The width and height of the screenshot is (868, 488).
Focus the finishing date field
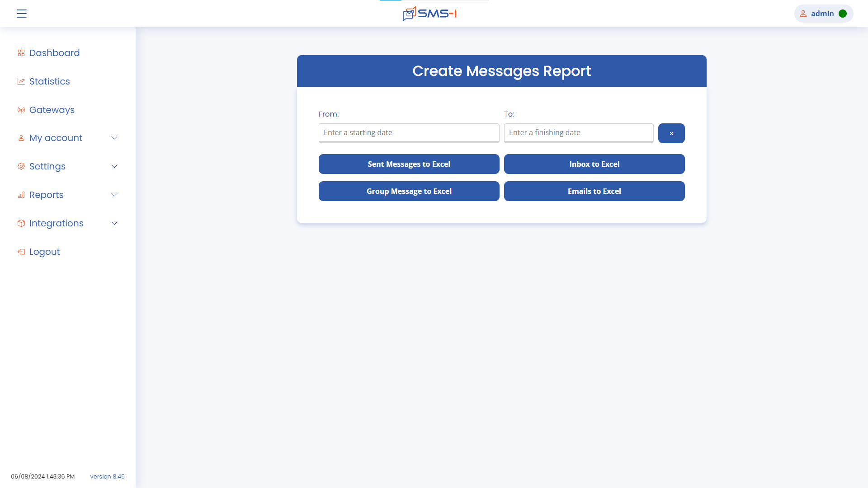579,133
